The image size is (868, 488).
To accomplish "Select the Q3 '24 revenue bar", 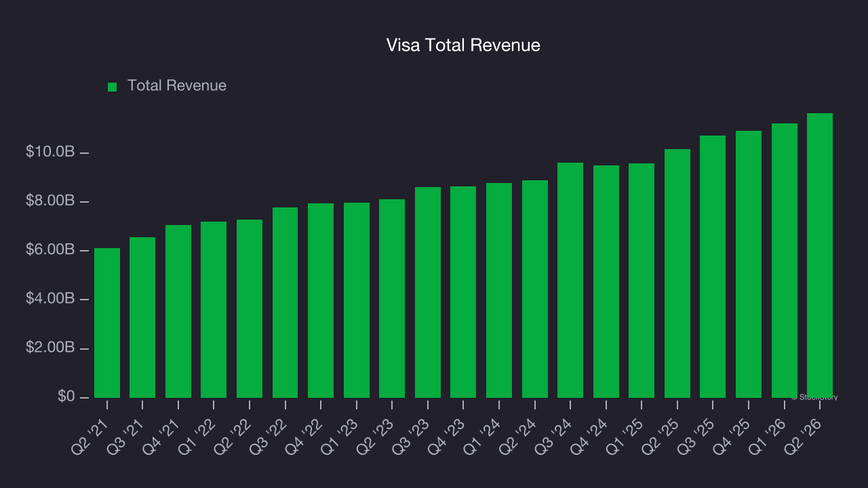I will click(570, 280).
